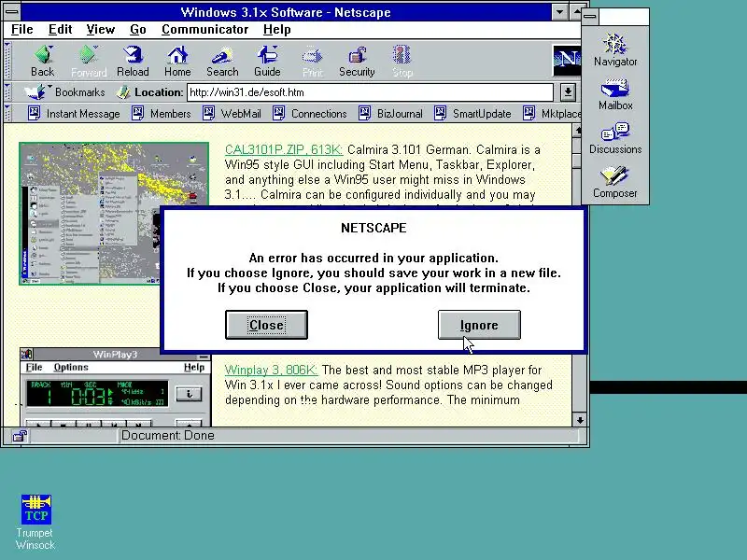Viewport: 747px width, 560px height.
Task: Click the Document: Done status text
Action: (168, 435)
